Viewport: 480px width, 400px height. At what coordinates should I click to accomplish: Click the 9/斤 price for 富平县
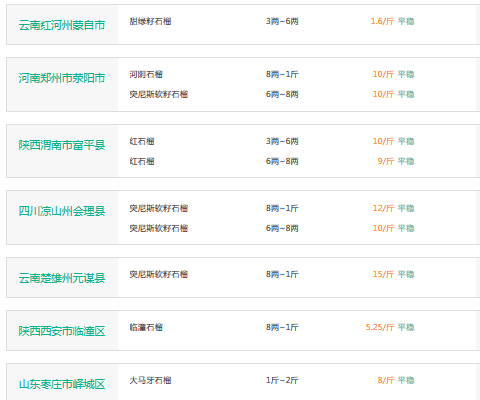pyautogui.click(x=386, y=161)
